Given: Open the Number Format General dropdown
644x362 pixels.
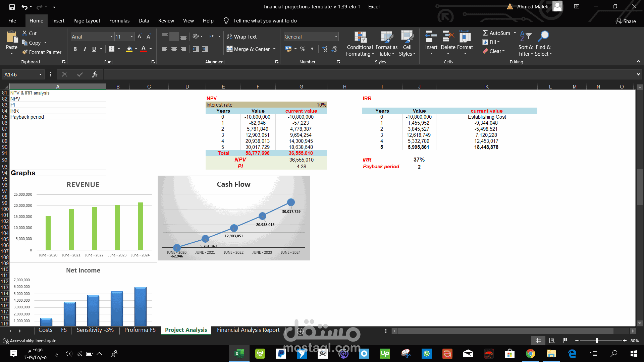Looking at the screenshot, I should click(x=336, y=37).
